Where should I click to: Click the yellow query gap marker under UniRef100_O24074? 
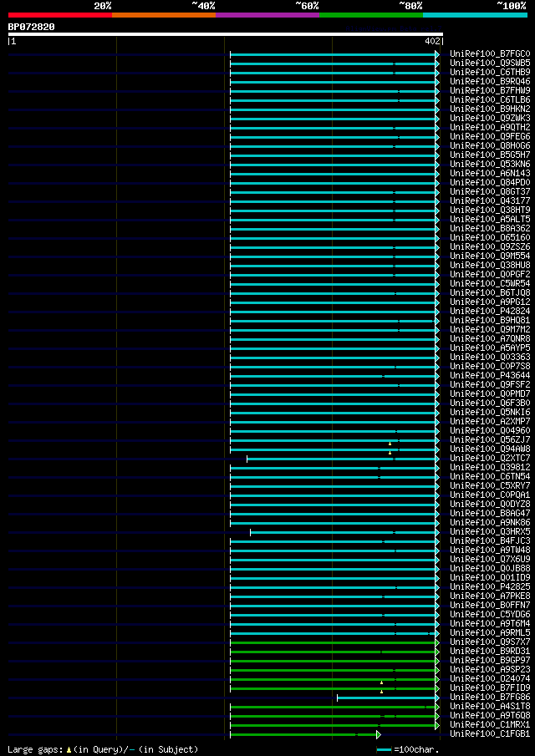click(381, 682)
